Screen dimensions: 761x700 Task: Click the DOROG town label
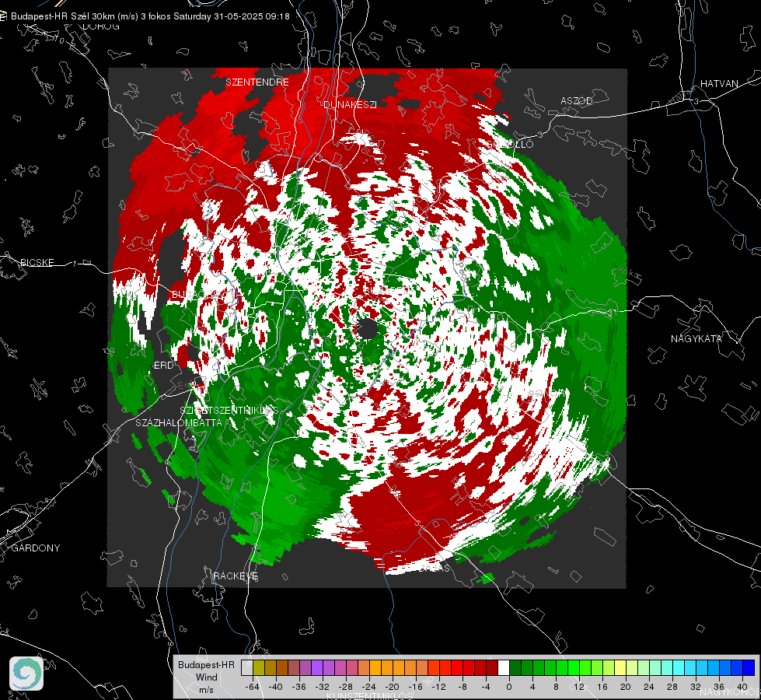point(101,26)
